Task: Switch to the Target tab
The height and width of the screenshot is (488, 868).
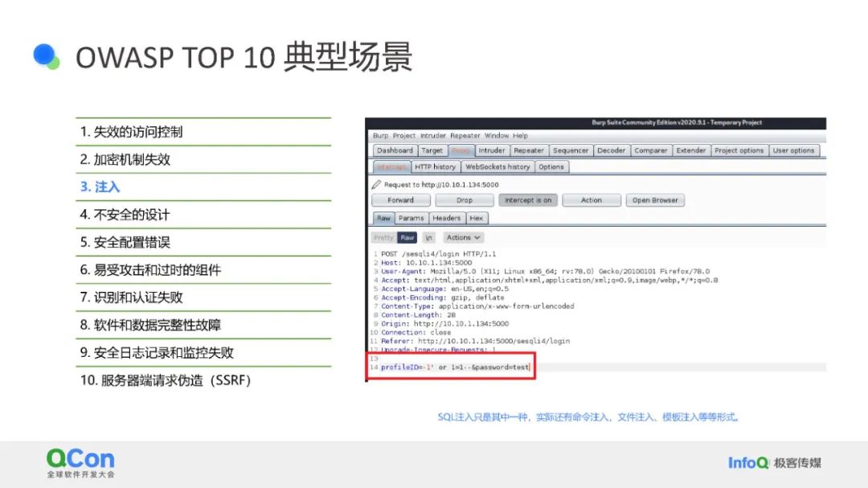Action: pyautogui.click(x=432, y=150)
